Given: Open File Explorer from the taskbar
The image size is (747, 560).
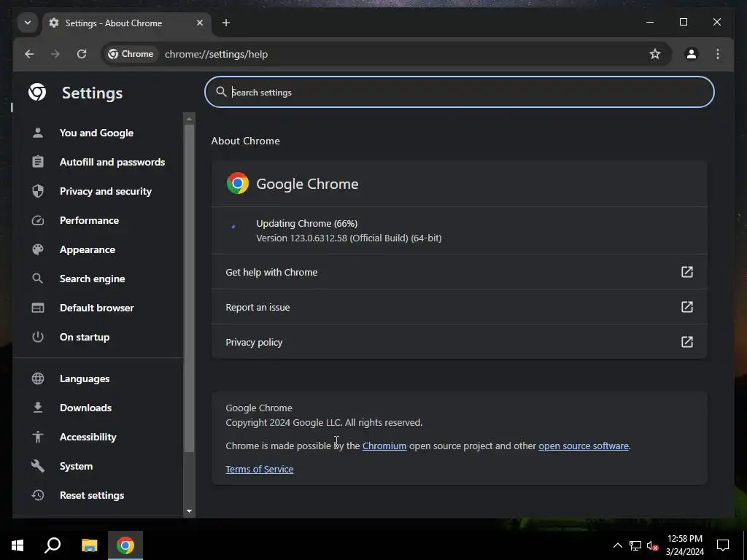Looking at the screenshot, I should click(89, 545).
